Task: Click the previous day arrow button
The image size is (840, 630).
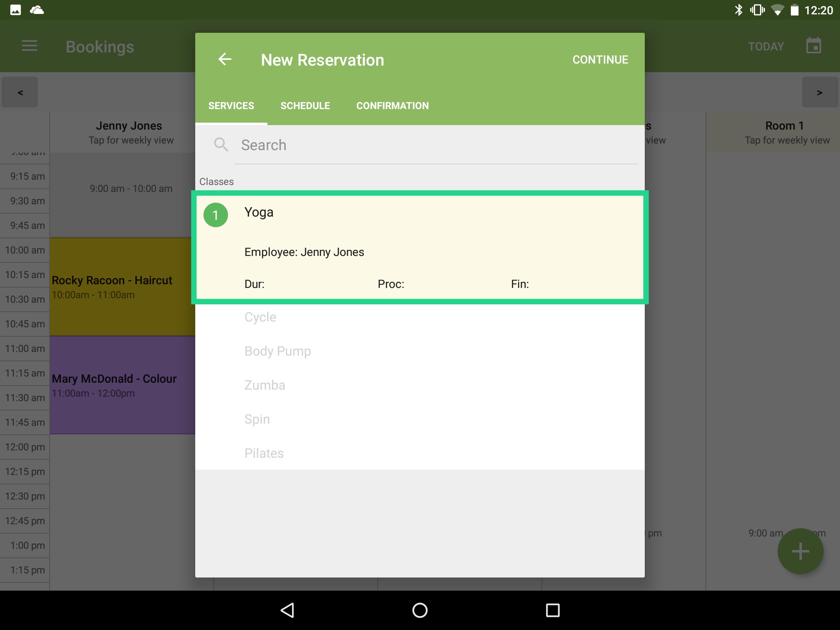Action: click(x=19, y=92)
